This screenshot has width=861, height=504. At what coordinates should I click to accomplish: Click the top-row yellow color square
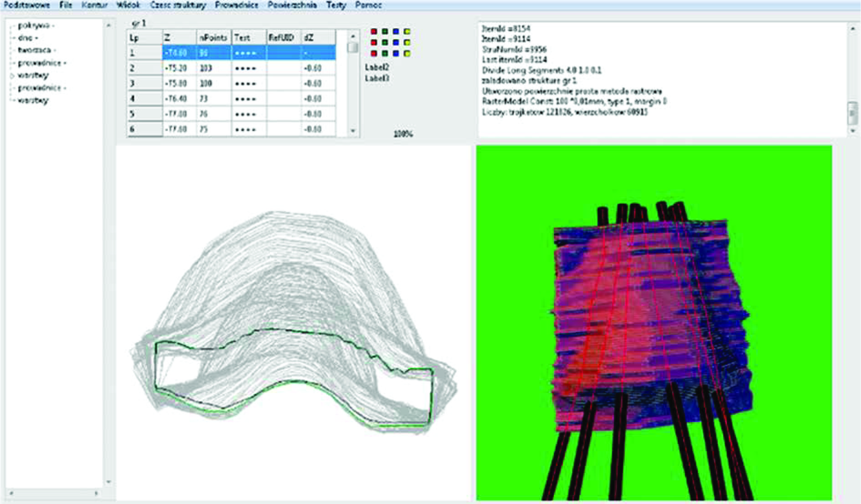pos(407,31)
